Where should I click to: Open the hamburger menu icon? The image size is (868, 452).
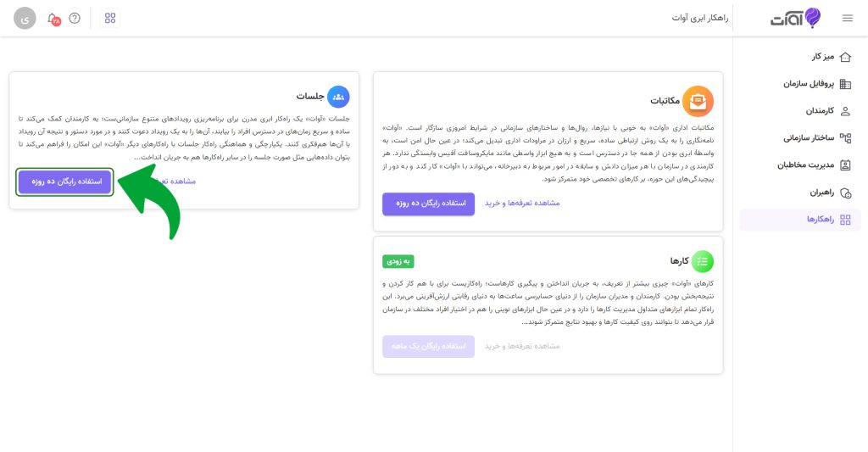(847, 19)
